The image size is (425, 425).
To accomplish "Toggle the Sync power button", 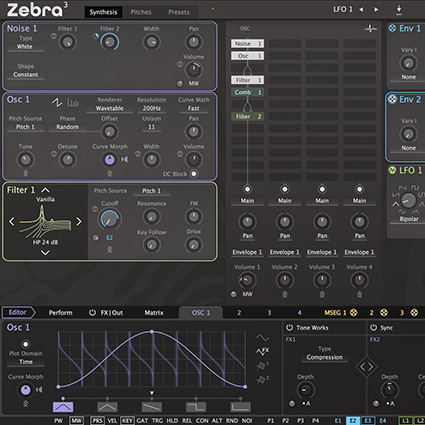I will (373, 328).
